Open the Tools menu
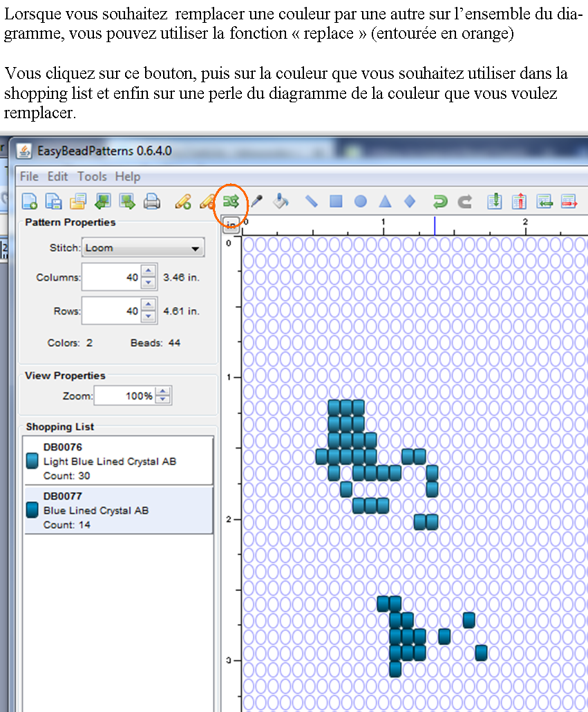Viewport: 588px width, 712px height. (92, 176)
